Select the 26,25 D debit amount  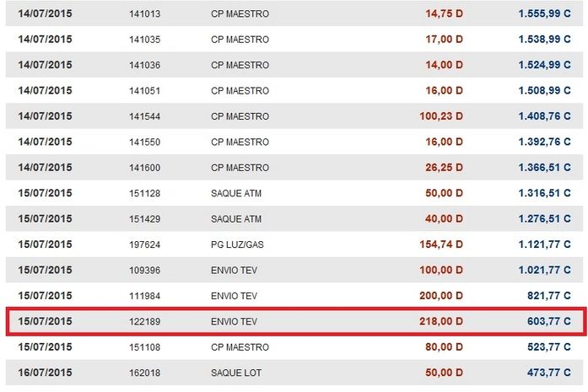(444, 167)
